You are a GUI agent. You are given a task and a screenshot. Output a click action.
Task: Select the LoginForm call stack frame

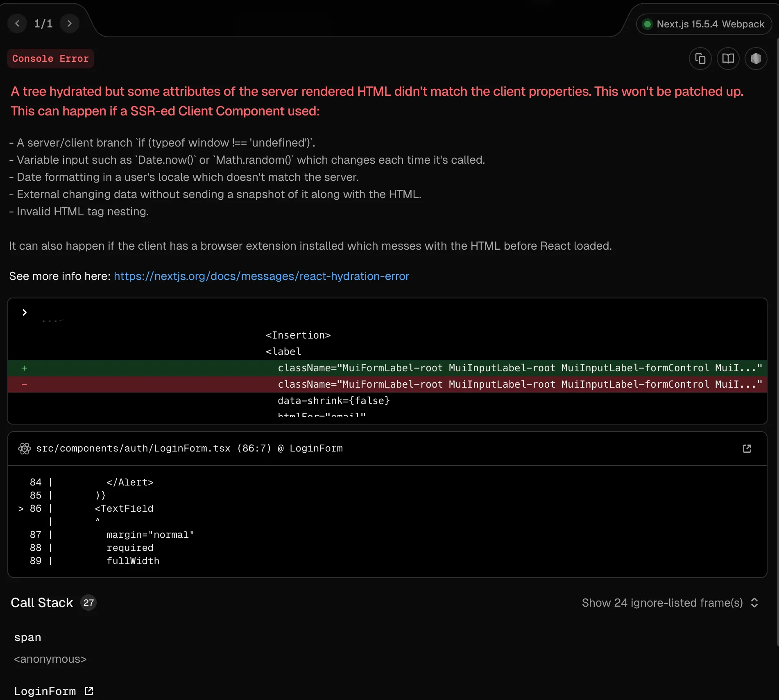click(x=45, y=691)
